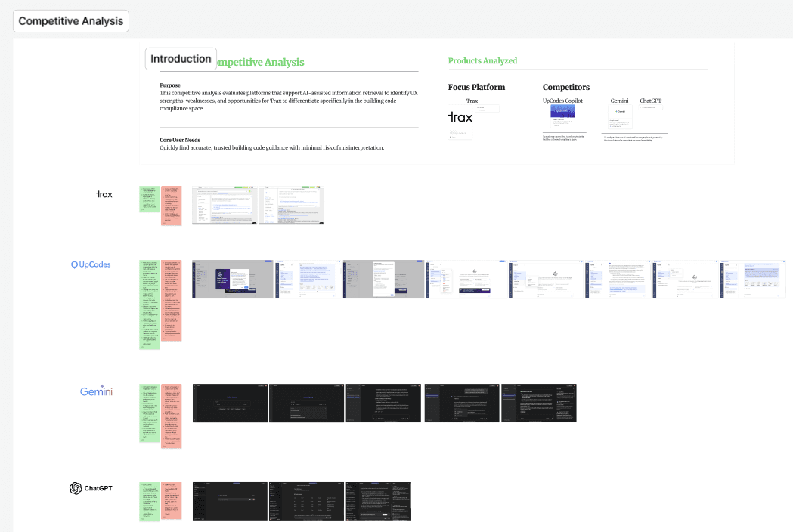The height and width of the screenshot is (532, 793).
Task: Open the first Trax screenshot thumbnail
Action: pos(225,205)
